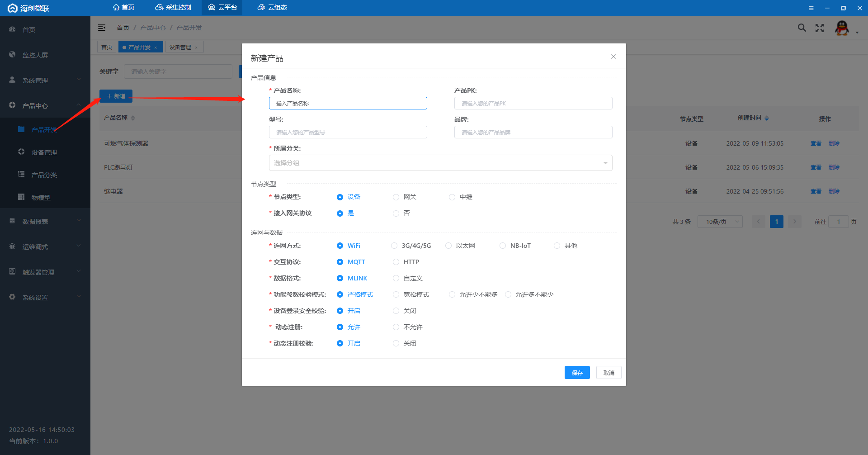Expand the 运维调试 sidebar menu arrow
Image resolution: width=868 pixels, height=455 pixels.
pos(79,246)
